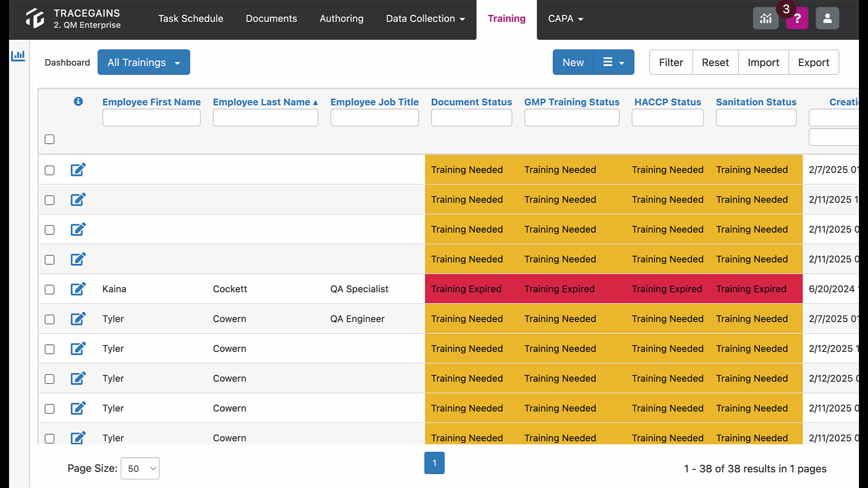
Task: Click the Reset button
Action: click(715, 62)
